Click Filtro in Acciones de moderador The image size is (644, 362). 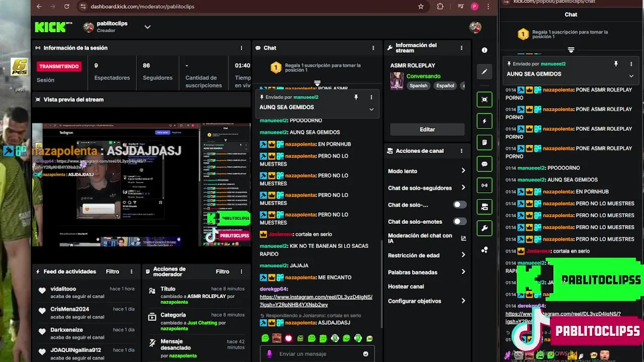point(222,271)
